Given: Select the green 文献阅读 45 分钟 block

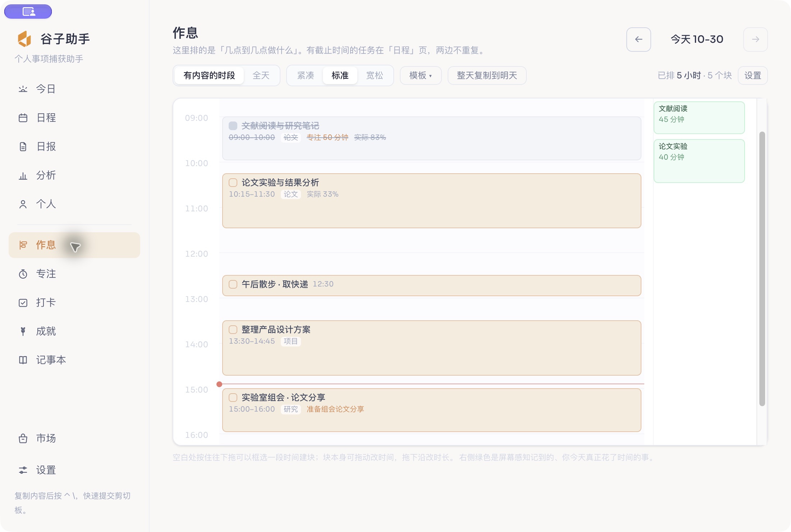Looking at the screenshot, I should click(x=699, y=118).
